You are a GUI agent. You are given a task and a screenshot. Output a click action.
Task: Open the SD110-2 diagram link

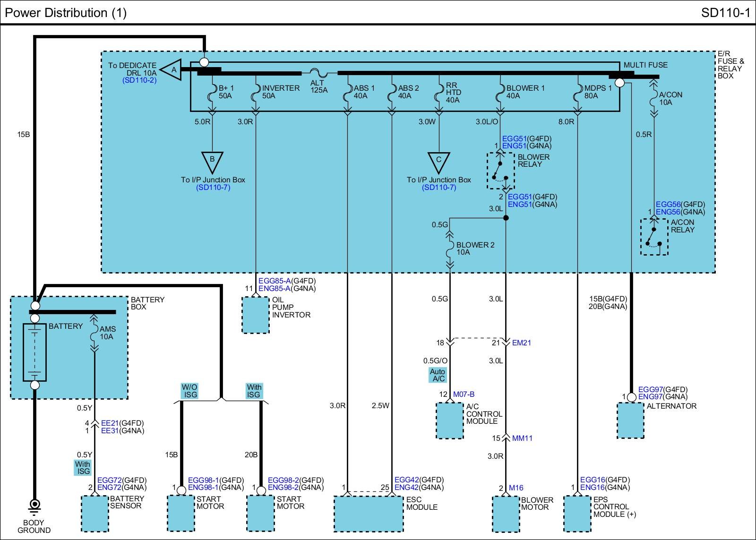tap(139, 80)
